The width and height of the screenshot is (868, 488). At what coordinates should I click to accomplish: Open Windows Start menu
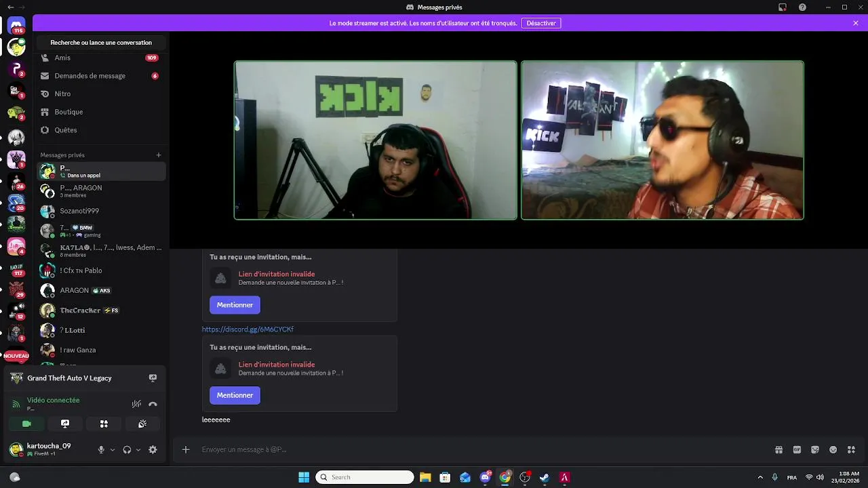click(304, 477)
